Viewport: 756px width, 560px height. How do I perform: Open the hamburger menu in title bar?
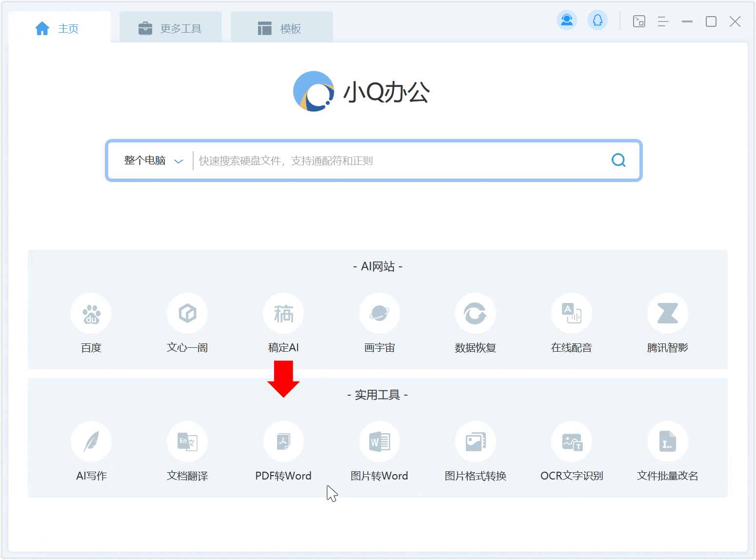[663, 21]
